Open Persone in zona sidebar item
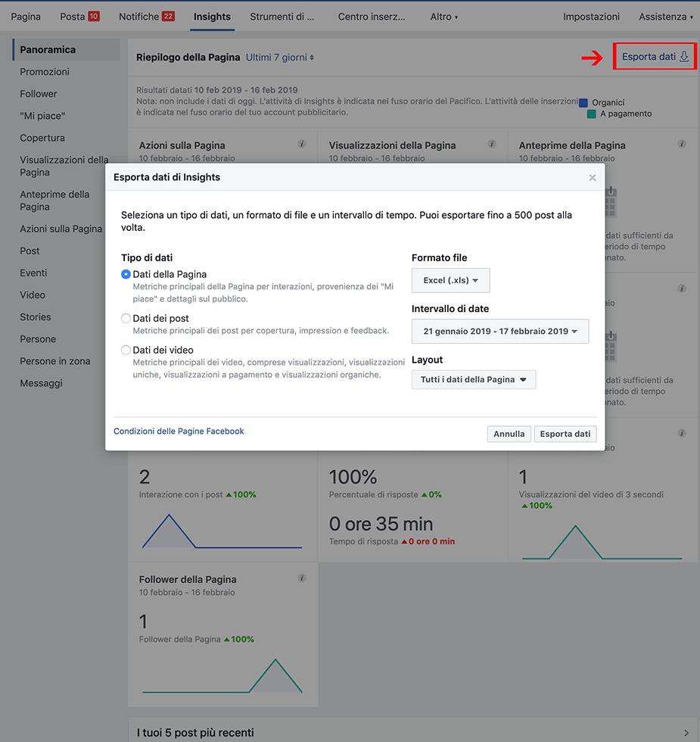 54,361
